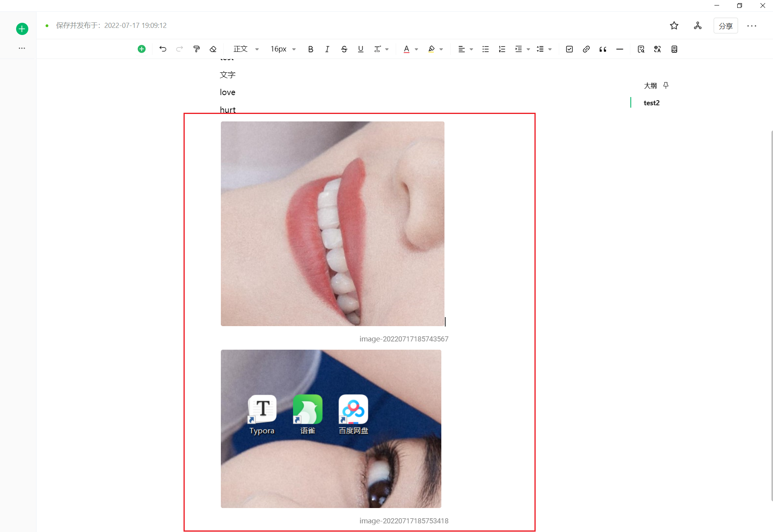Apply the red font color
The image size is (773, 532).
pyautogui.click(x=406, y=49)
